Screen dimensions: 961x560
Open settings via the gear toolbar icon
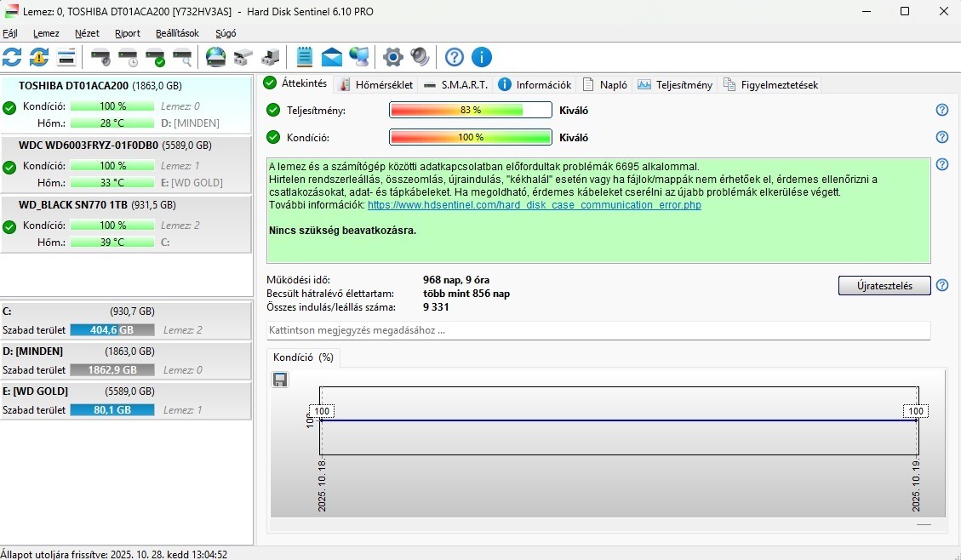(x=393, y=57)
